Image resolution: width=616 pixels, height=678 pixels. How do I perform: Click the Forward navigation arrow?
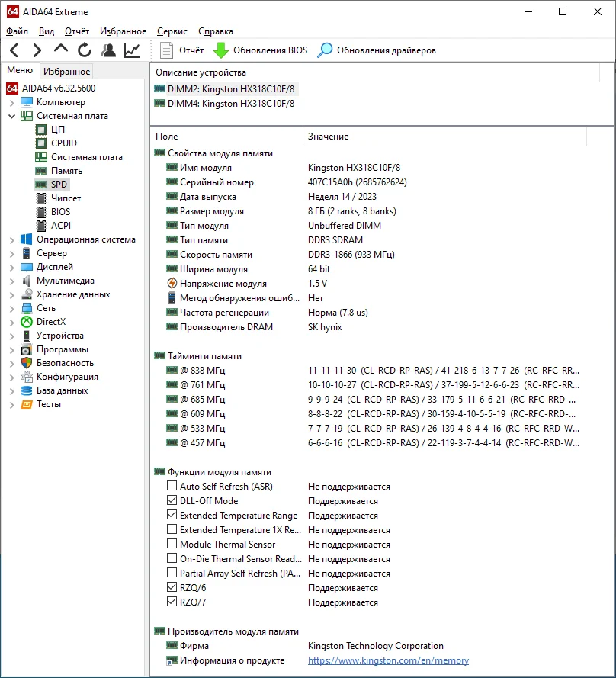37,50
